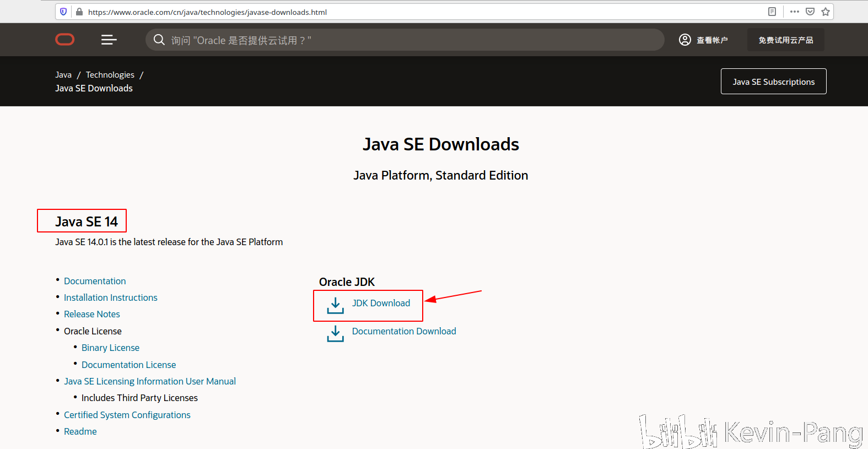Click 'Java Platform, Standard Edition' subtitle
Screen dimensions: 868x449
[x=441, y=175]
